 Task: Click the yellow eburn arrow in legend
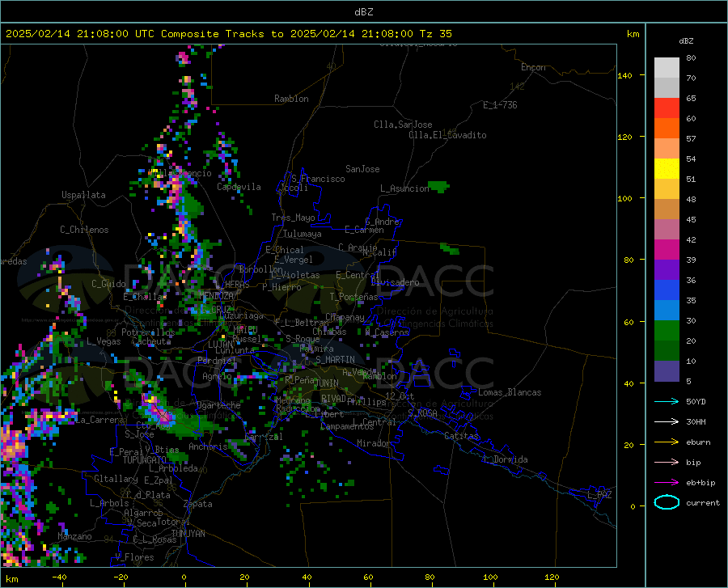point(667,442)
